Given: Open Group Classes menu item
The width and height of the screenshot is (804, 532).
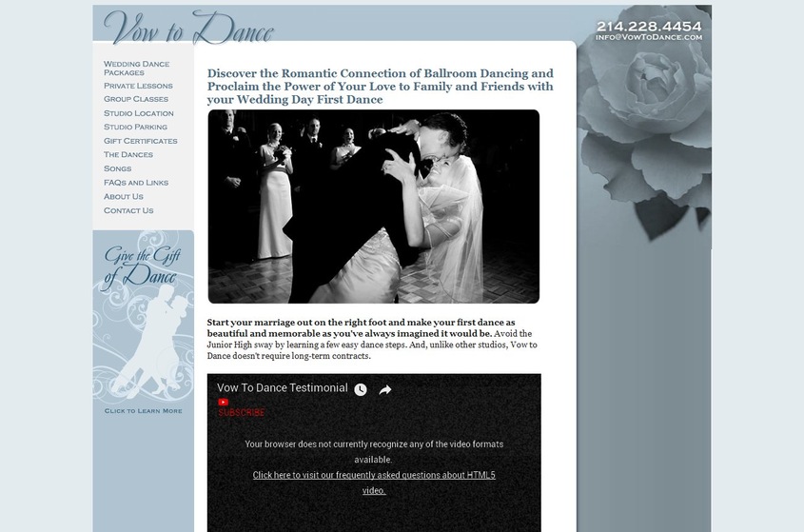Looking at the screenshot, I should click(136, 99).
